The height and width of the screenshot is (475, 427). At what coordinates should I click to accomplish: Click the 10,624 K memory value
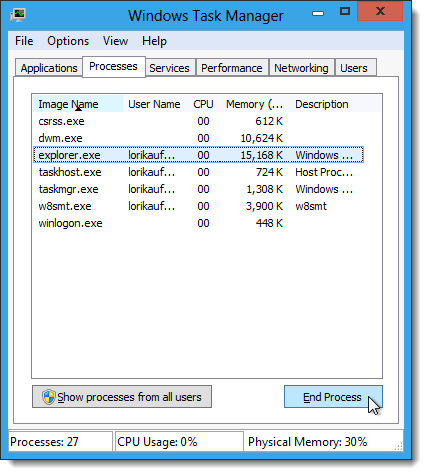point(262,138)
